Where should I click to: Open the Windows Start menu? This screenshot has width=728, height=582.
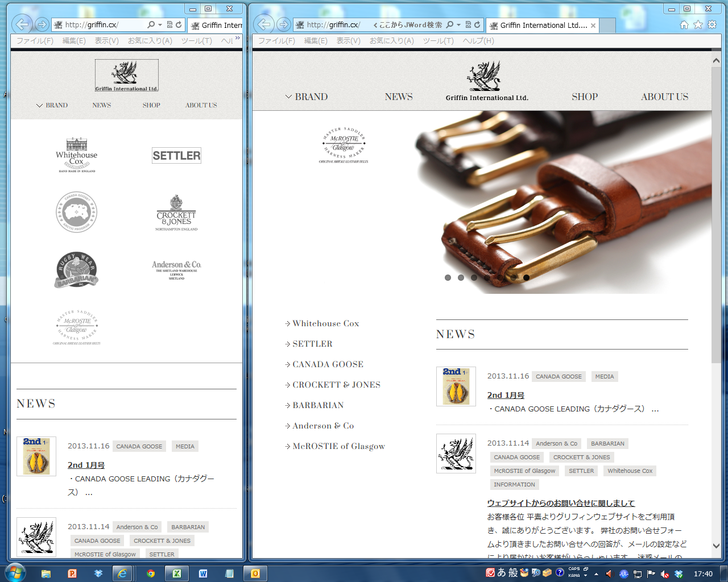point(14,573)
